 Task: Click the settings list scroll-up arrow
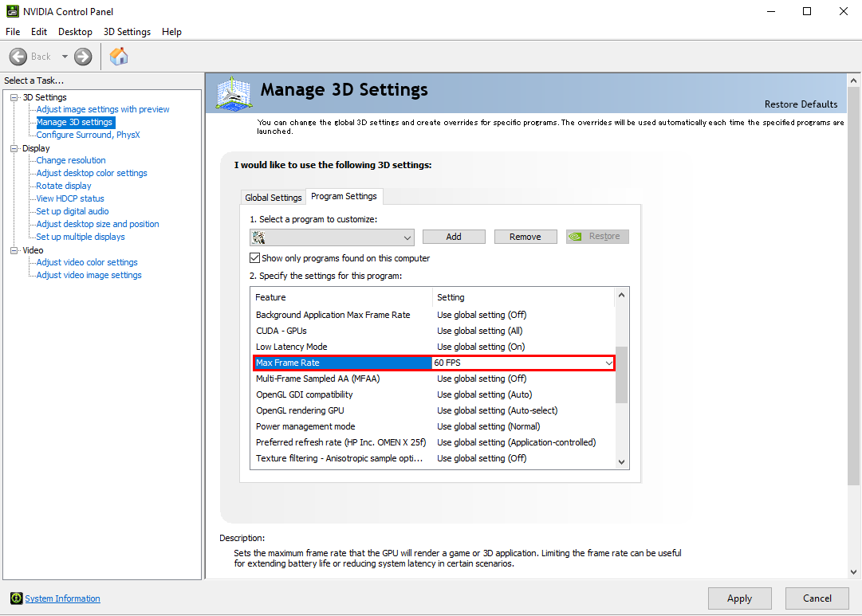point(621,295)
